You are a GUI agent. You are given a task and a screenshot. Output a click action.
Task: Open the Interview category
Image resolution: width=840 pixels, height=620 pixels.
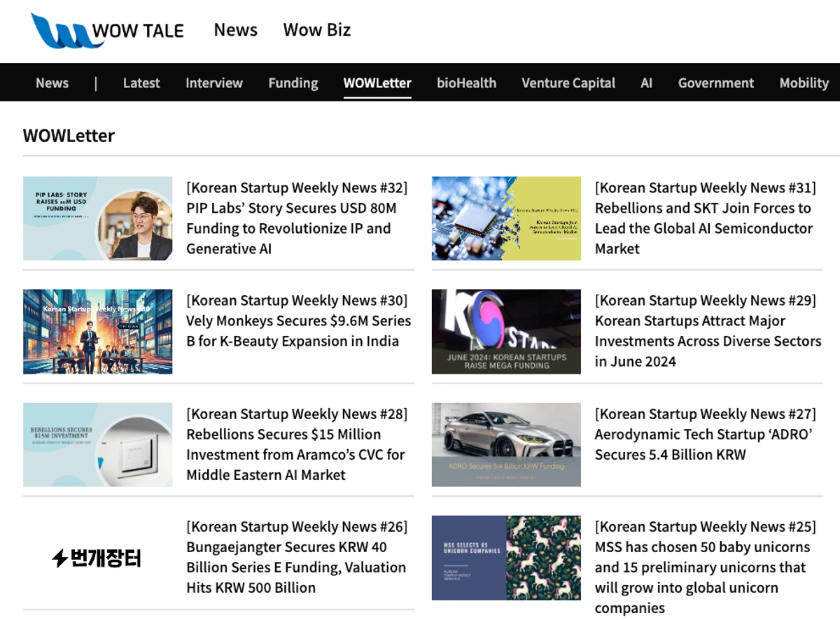(213, 83)
